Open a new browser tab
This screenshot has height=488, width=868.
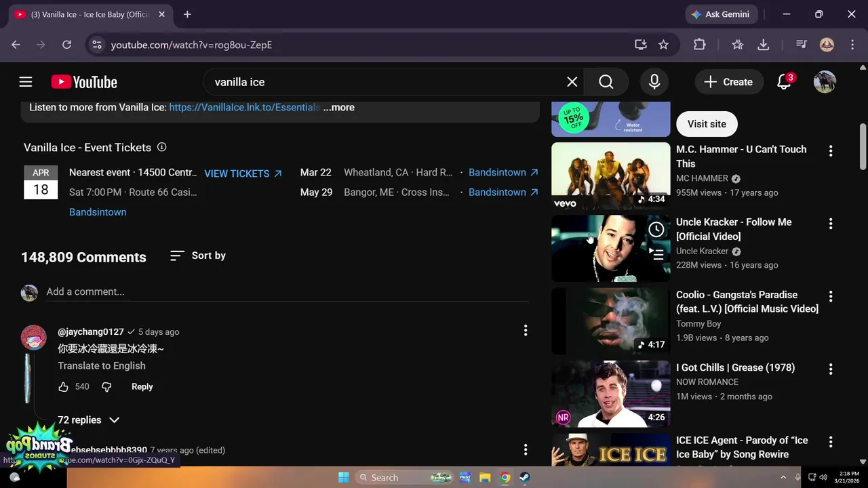187,14
